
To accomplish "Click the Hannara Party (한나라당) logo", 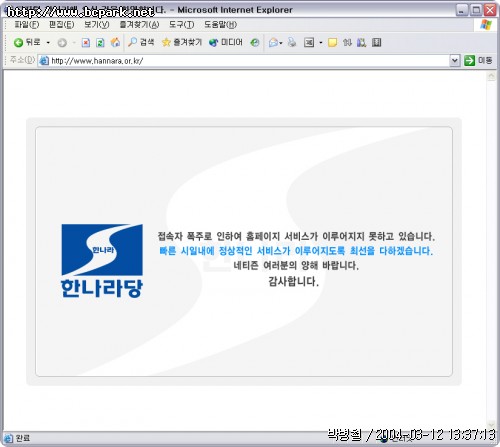I will [x=102, y=260].
